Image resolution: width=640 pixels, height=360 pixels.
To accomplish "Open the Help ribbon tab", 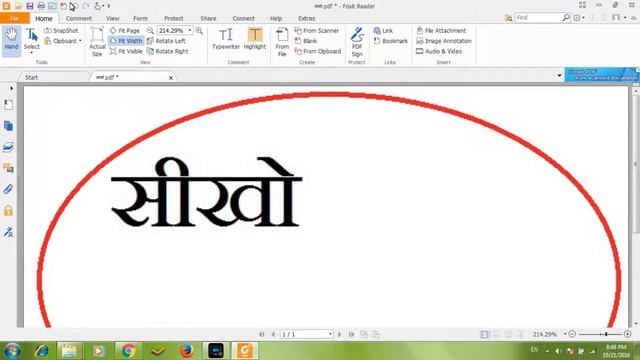I will pyautogui.click(x=276, y=18).
